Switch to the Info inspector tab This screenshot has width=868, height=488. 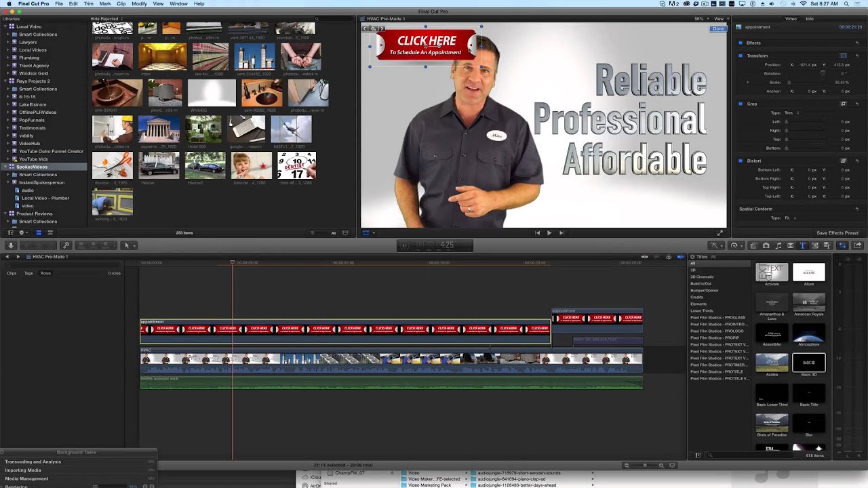pyautogui.click(x=810, y=19)
